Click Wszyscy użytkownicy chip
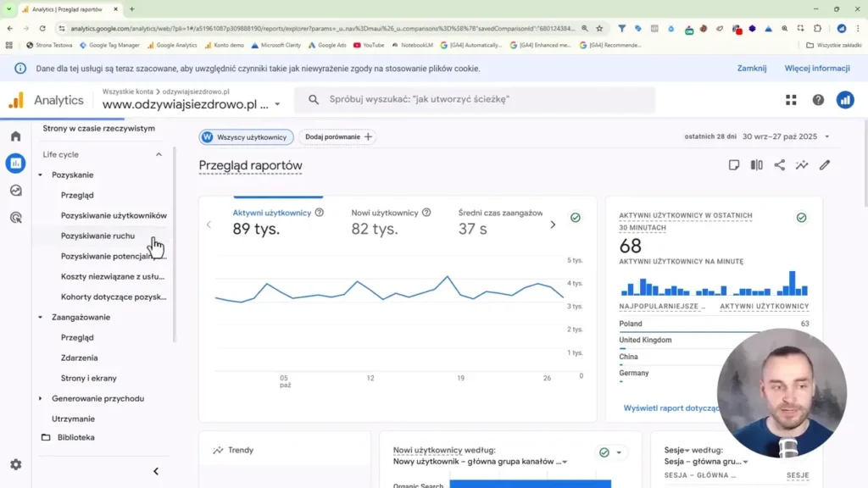The height and width of the screenshot is (488, 868). tap(247, 136)
